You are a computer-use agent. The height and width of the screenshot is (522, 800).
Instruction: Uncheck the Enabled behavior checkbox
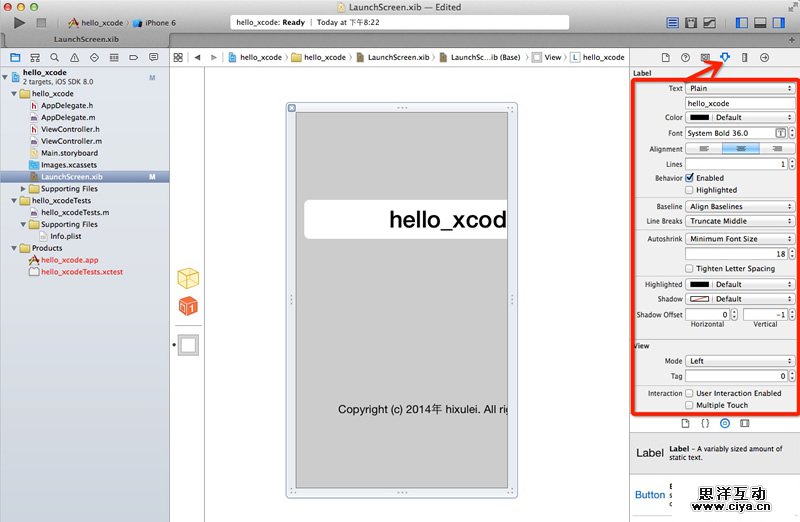point(690,178)
